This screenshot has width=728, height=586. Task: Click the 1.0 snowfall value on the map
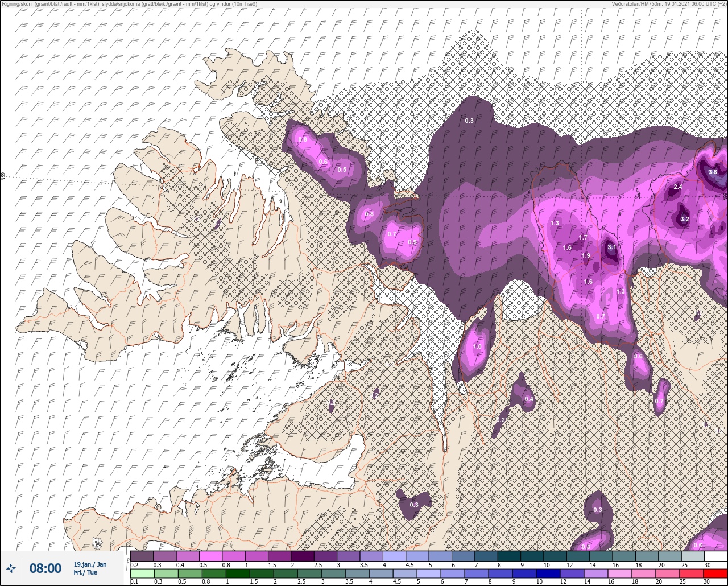coord(477,346)
